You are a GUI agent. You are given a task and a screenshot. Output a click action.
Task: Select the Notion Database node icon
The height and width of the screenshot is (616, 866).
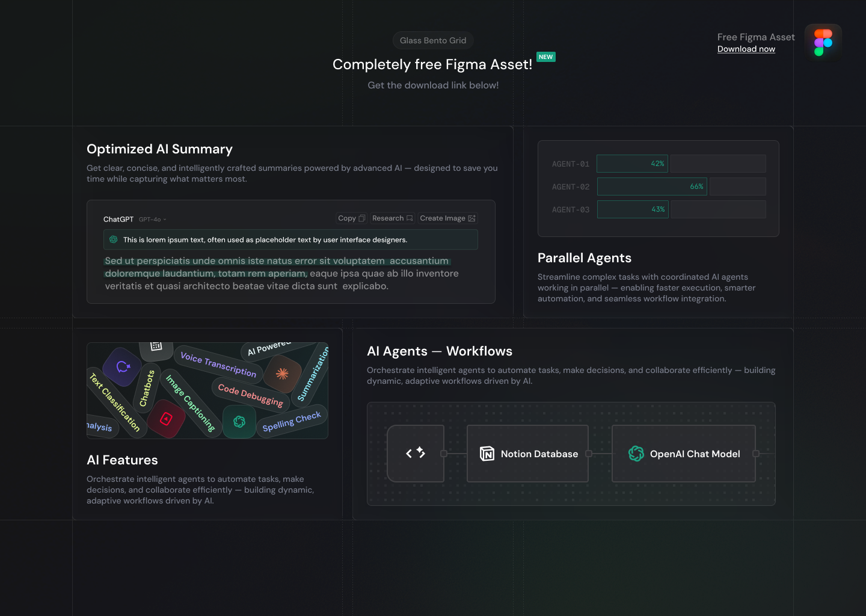[x=486, y=454]
